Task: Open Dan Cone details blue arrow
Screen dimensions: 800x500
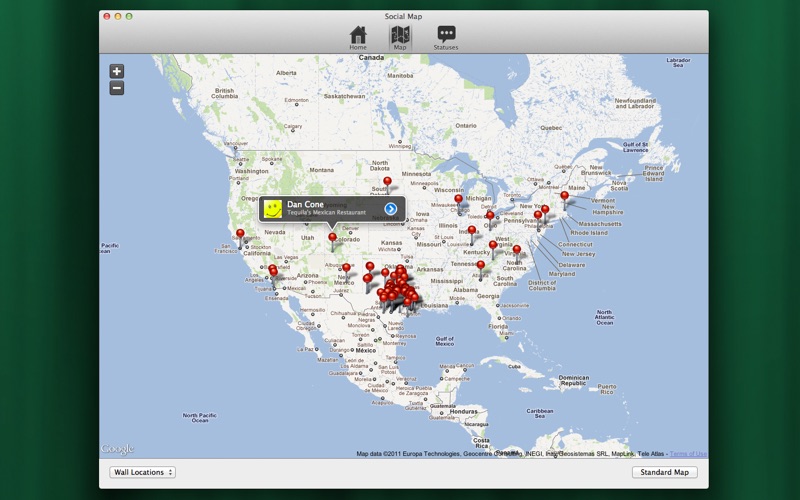Action: point(391,209)
